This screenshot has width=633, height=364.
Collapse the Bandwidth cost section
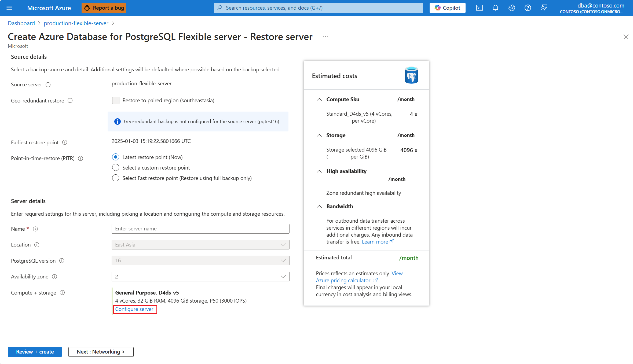(x=319, y=206)
